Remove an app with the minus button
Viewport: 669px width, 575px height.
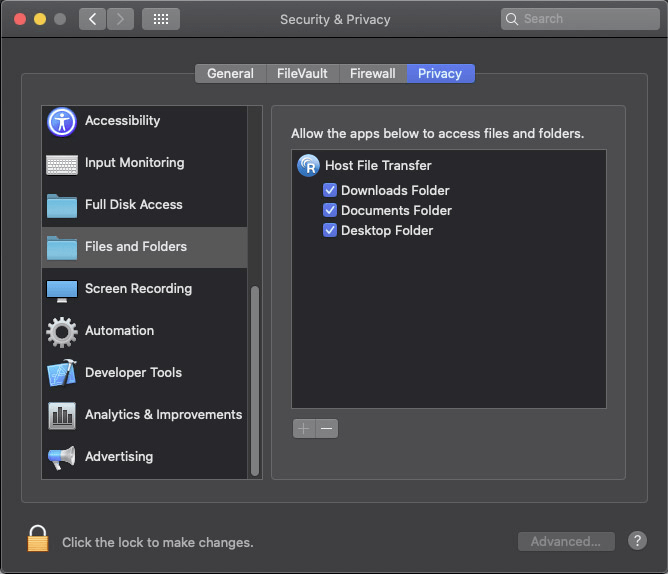(327, 428)
